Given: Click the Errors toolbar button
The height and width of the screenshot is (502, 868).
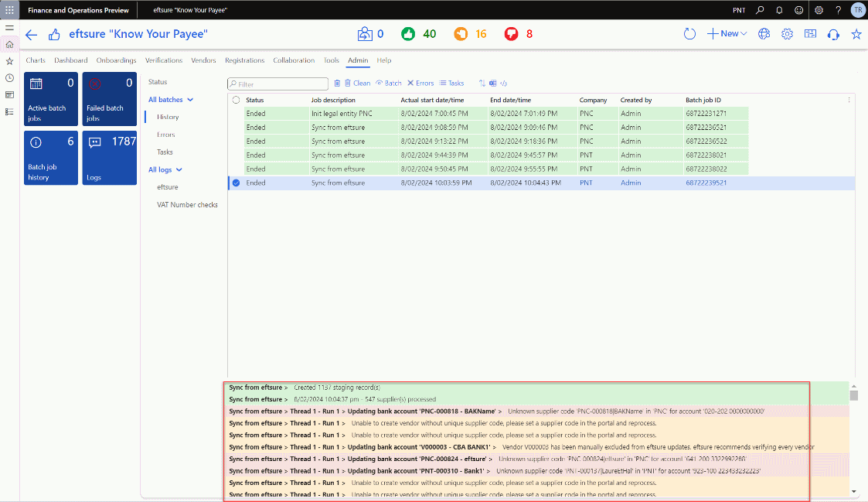Looking at the screenshot, I should pyautogui.click(x=420, y=83).
